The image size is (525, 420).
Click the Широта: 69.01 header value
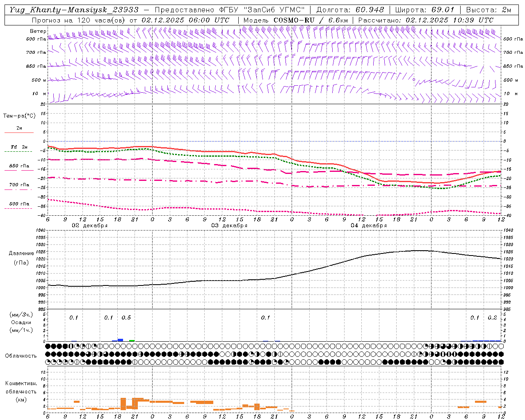tap(425, 9)
